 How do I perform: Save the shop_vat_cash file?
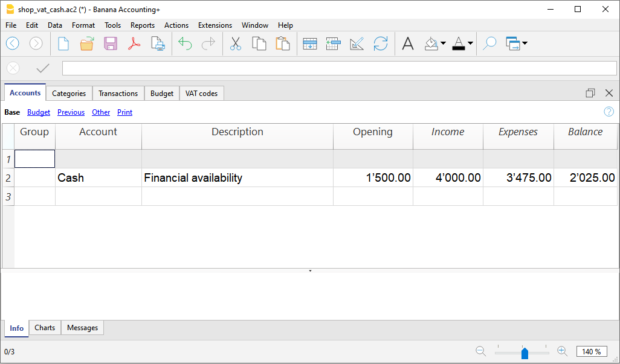coord(111,43)
